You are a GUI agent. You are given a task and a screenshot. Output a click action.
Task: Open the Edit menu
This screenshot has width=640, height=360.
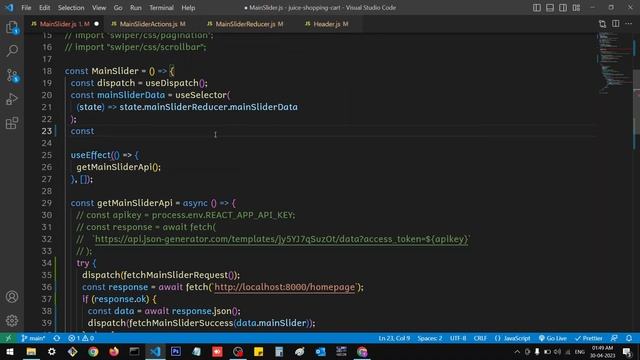pos(44,8)
